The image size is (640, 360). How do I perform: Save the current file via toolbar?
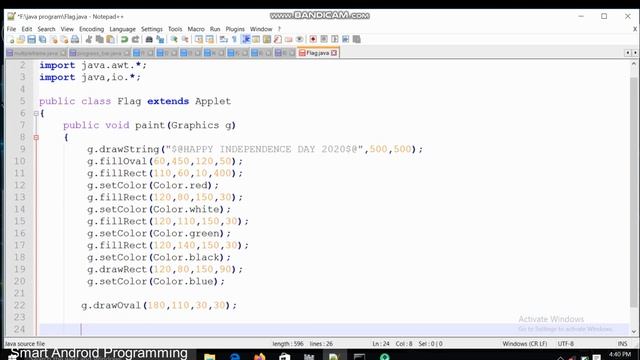click(31, 40)
